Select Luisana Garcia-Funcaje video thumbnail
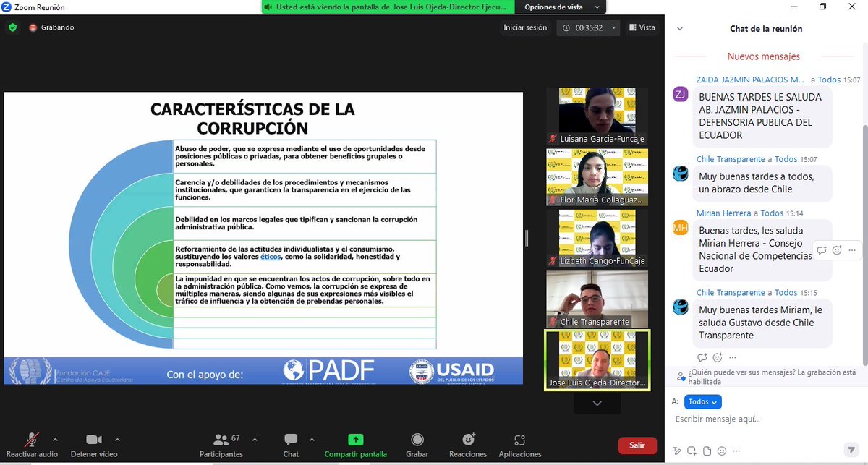Viewport: 868px width, 465px height. tap(597, 116)
